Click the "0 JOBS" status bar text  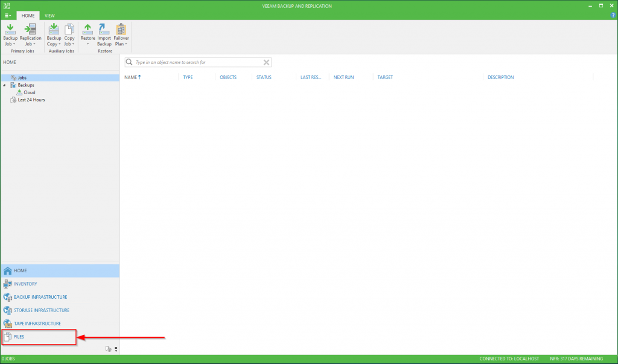pos(8,359)
